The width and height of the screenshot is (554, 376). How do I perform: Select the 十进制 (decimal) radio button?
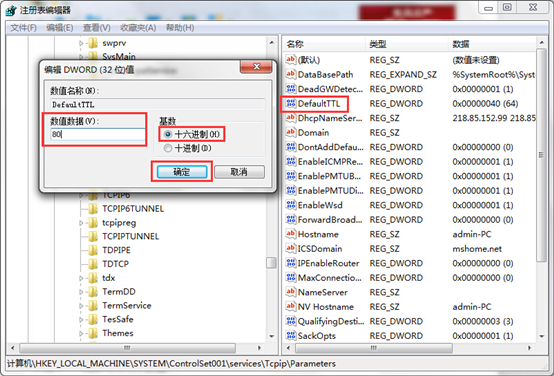pos(168,148)
